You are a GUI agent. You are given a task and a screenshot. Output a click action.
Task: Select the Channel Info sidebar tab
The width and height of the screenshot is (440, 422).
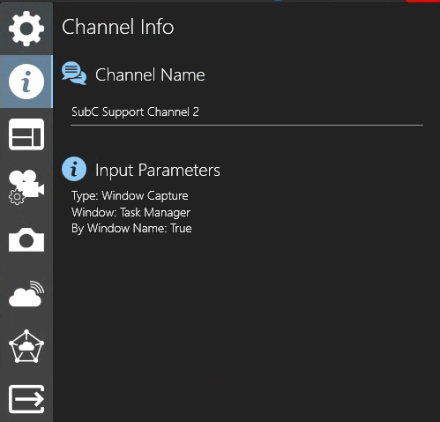pyautogui.click(x=26, y=82)
